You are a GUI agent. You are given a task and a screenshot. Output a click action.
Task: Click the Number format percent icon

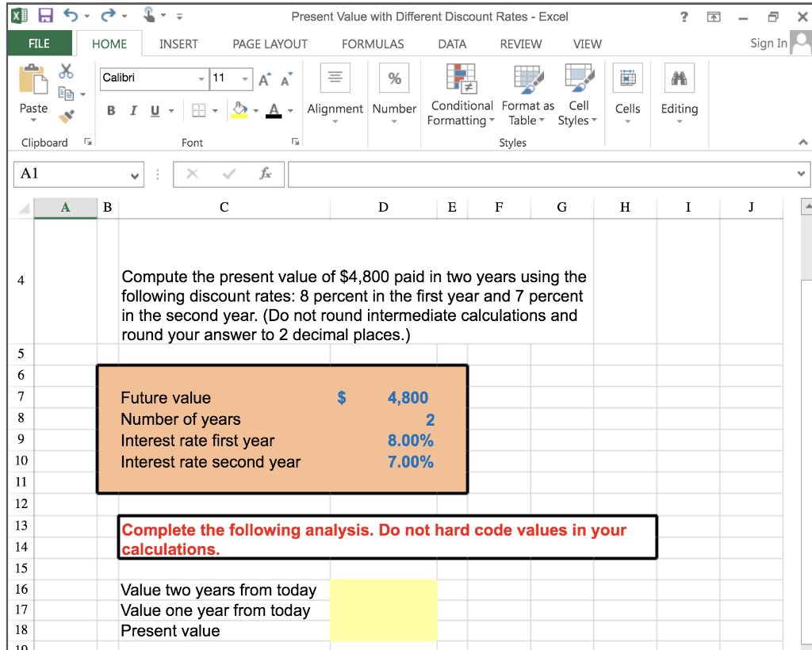point(394,78)
